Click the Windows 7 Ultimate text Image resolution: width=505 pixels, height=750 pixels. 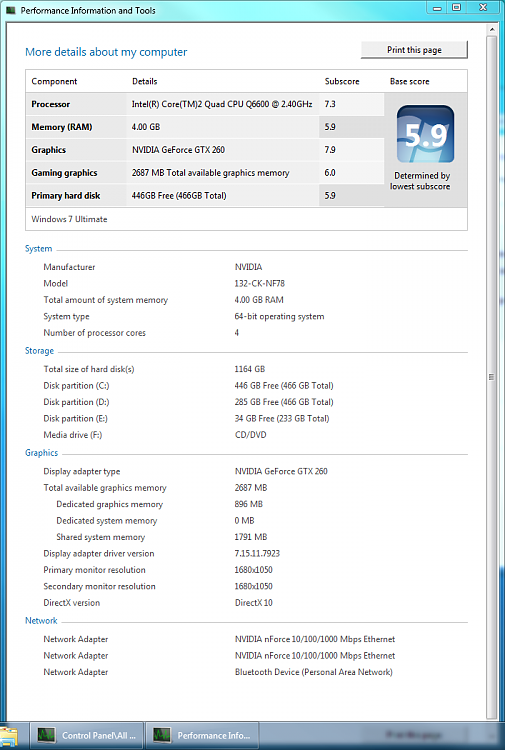(x=69, y=219)
